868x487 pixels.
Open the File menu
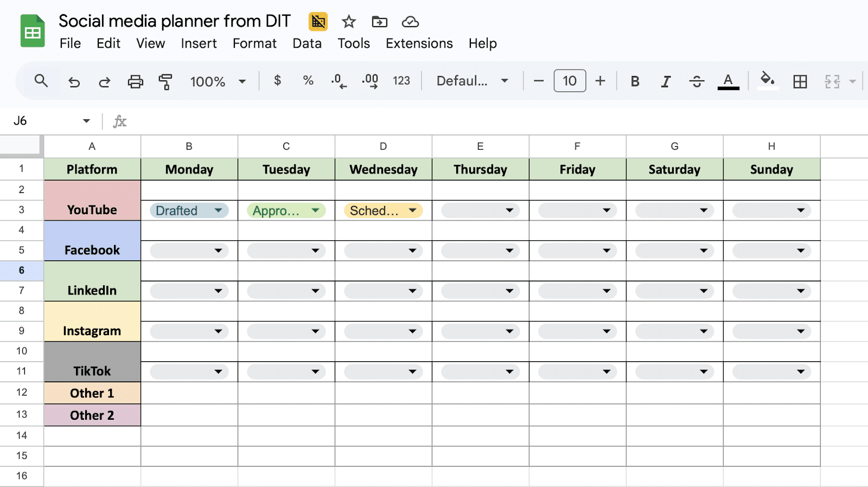[70, 43]
